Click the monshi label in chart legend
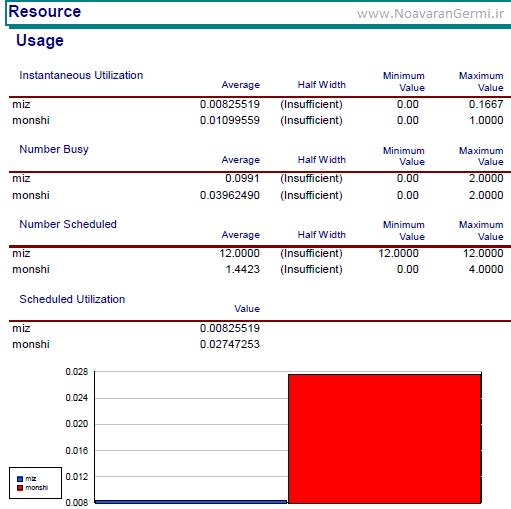The width and height of the screenshot is (511, 509). coord(37,488)
